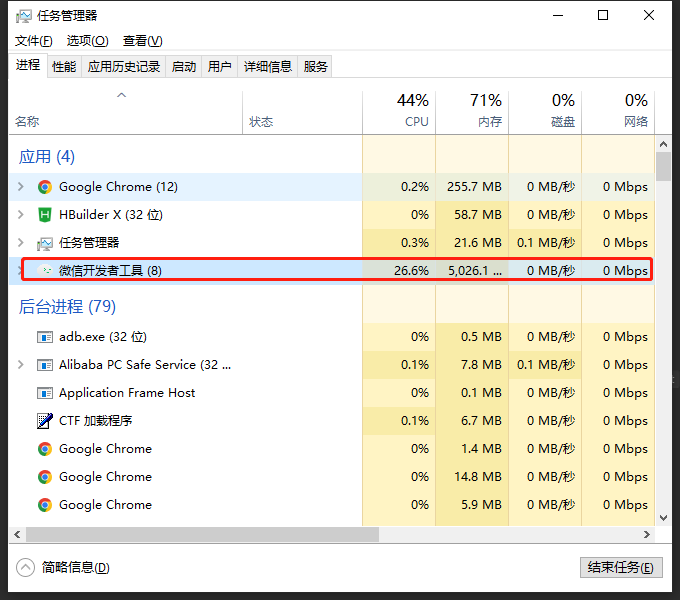
Task: Click the vertical scrollbar down arrow
Action: tap(663, 518)
